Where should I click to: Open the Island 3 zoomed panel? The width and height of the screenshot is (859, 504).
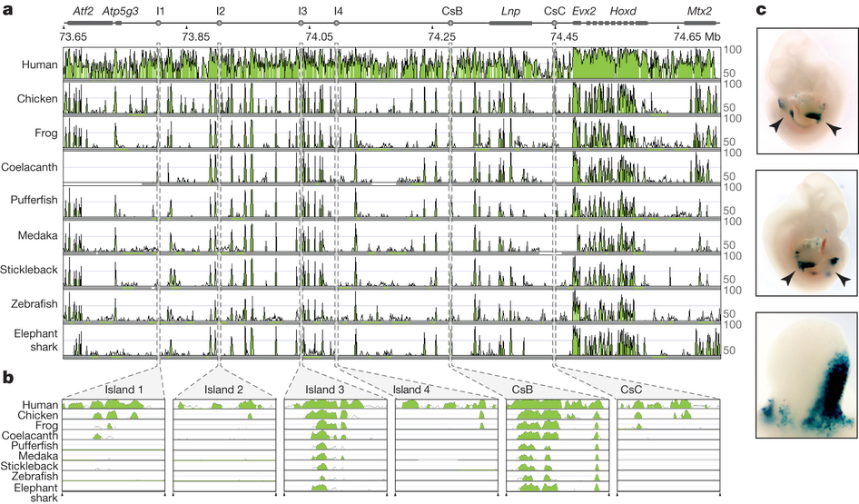click(x=335, y=446)
